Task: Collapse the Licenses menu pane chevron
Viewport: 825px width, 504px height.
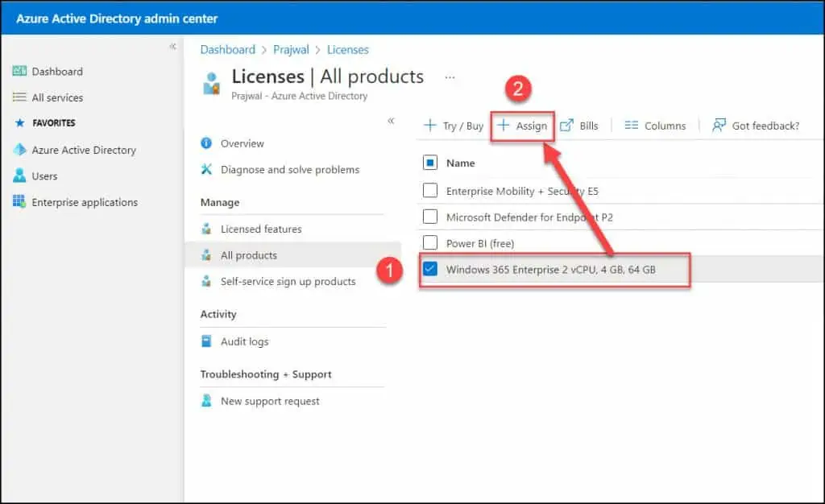Action: pos(391,121)
